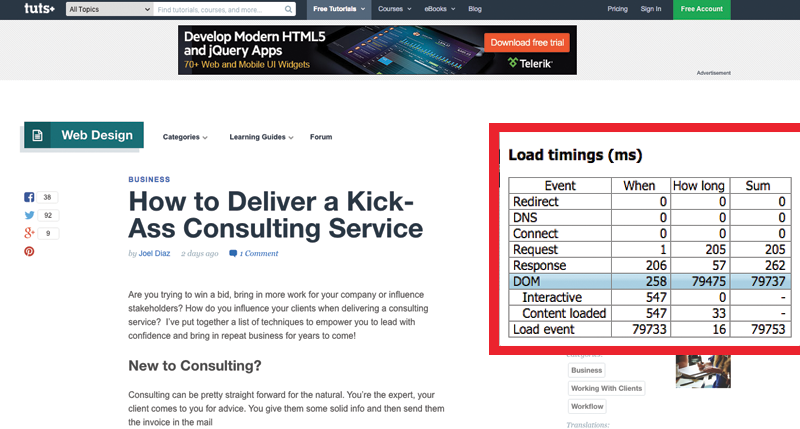Click the comment bubble icon

tap(233, 254)
